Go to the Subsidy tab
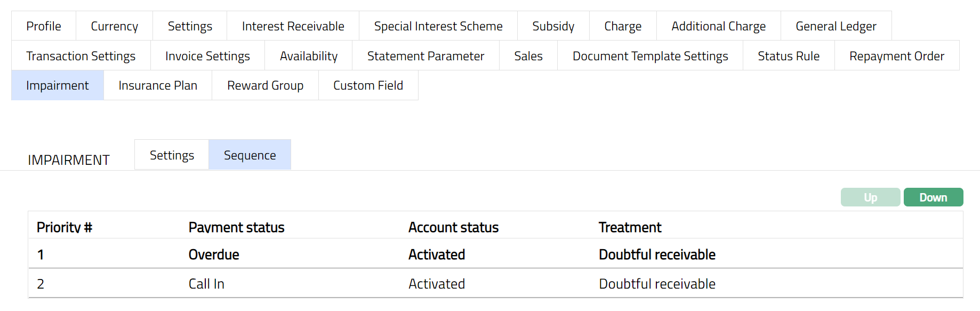The image size is (980, 311). (553, 26)
